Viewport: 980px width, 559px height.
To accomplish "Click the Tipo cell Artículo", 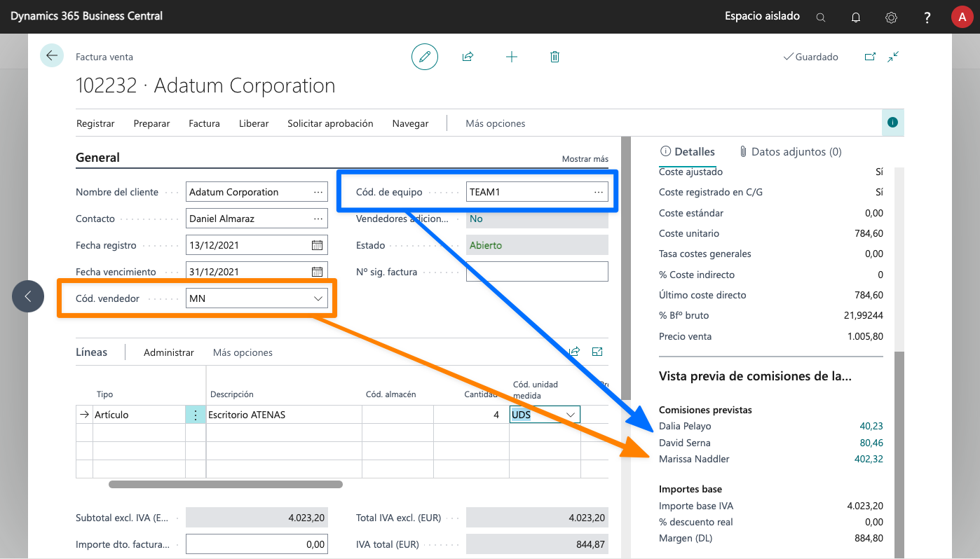I will 139,415.
